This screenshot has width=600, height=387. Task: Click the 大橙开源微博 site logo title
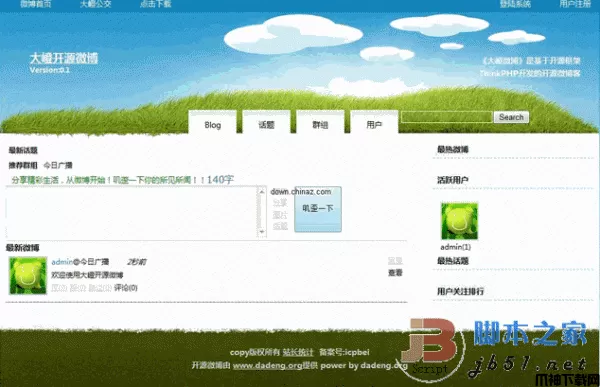click(64, 58)
